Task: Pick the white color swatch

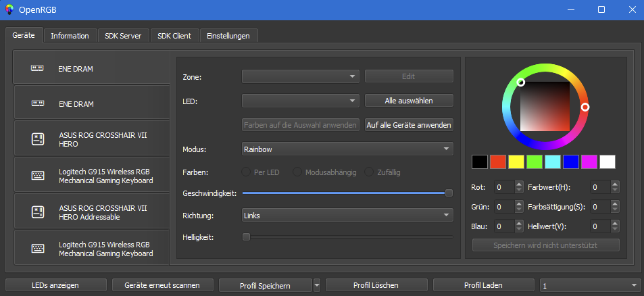Action: click(x=608, y=162)
